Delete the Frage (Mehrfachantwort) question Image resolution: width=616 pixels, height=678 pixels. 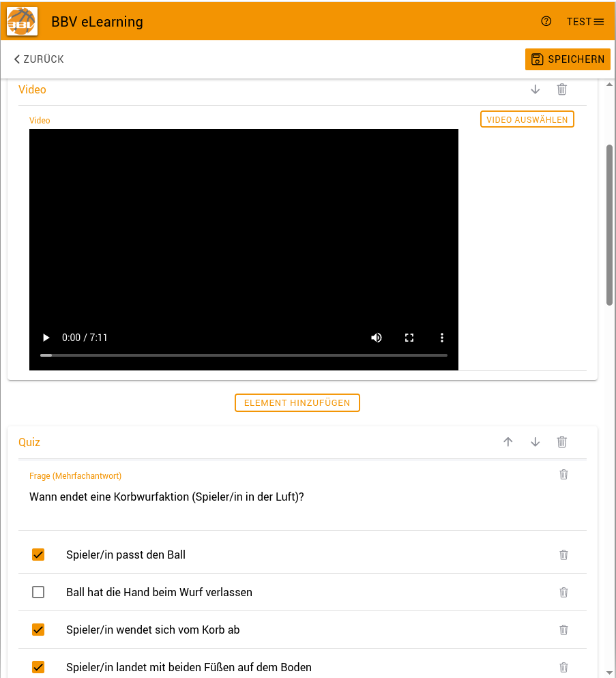tap(563, 474)
